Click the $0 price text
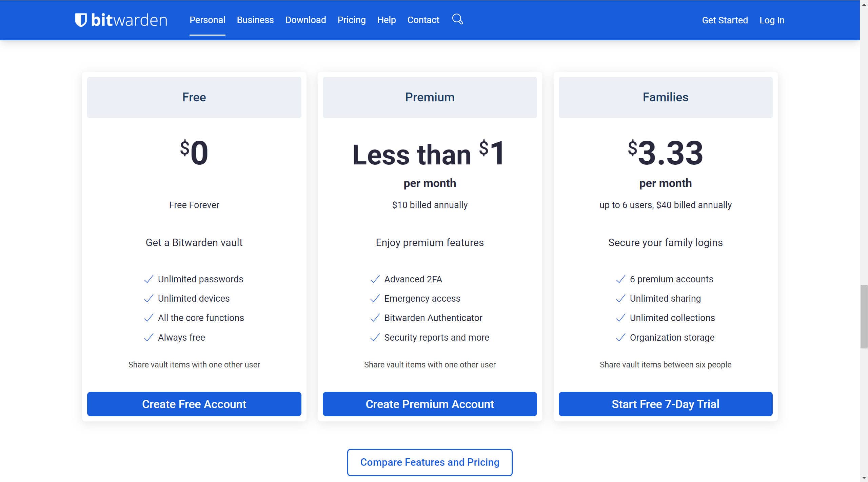The width and height of the screenshot is (868, 482). tap(194, 153)
